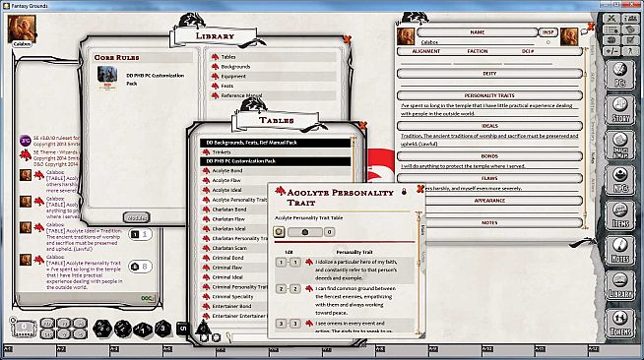Open the modifiers +/- tool button

(612, 51)
